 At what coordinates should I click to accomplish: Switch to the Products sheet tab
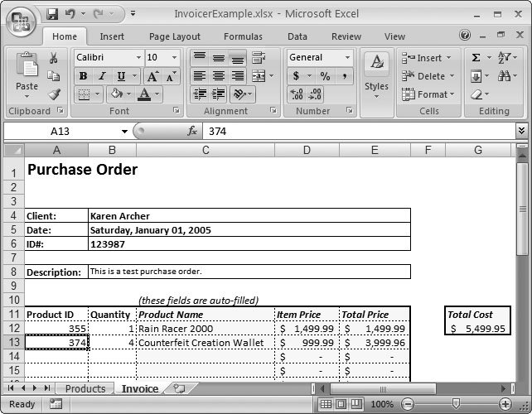pos(85,388)
